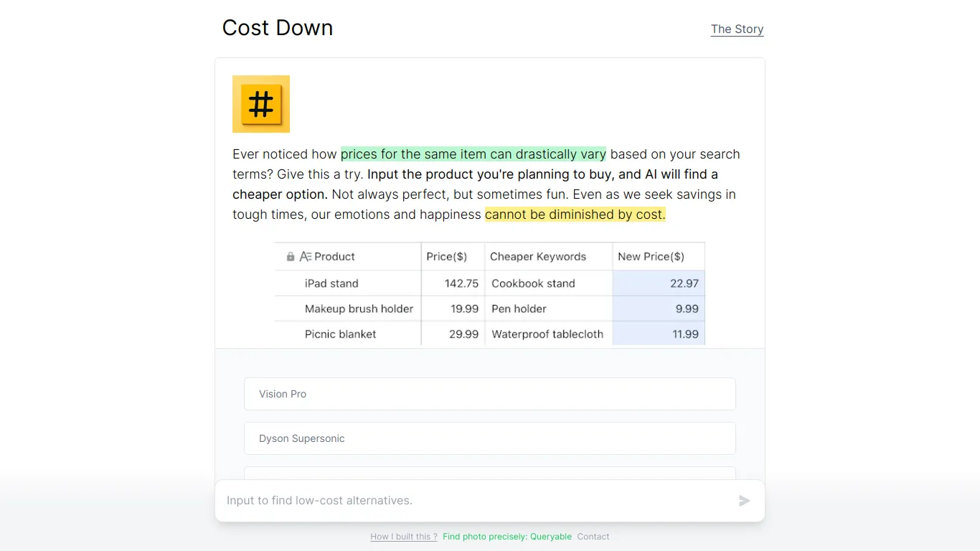Click the Waterproof tablecloth cell
The height and width of the screenshot is (551, 980).
[x=549, y=334]
